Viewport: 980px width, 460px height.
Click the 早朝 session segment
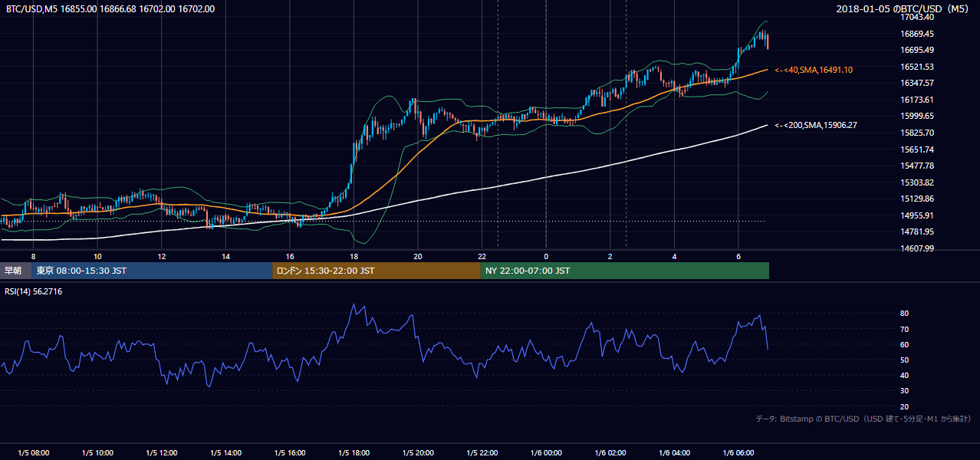[x=15, y=271]
